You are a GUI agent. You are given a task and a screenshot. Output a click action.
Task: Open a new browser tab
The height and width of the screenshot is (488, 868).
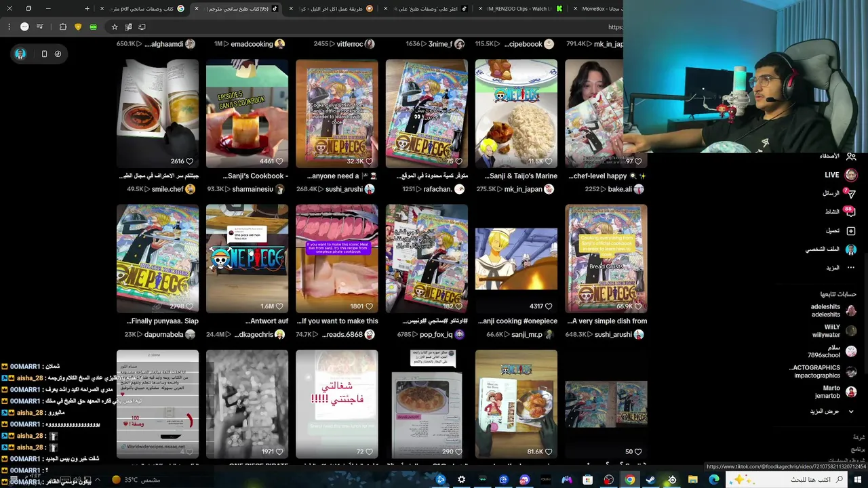coord(87,9)
